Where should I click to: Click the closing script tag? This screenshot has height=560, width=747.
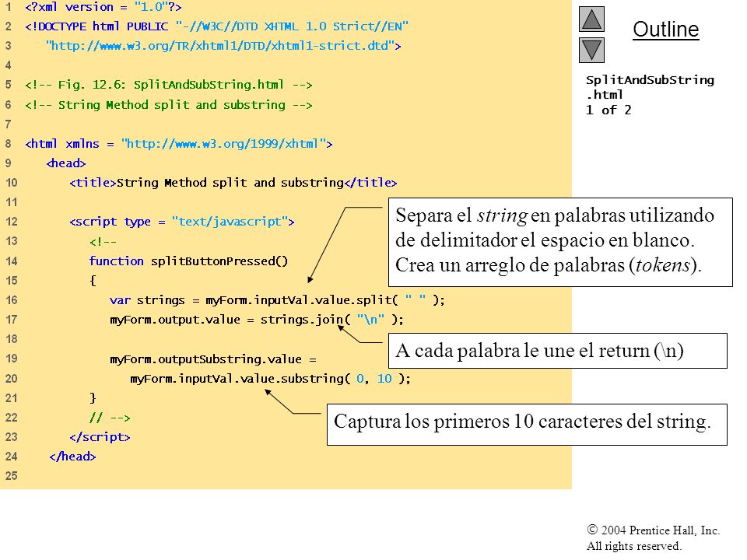100,437
